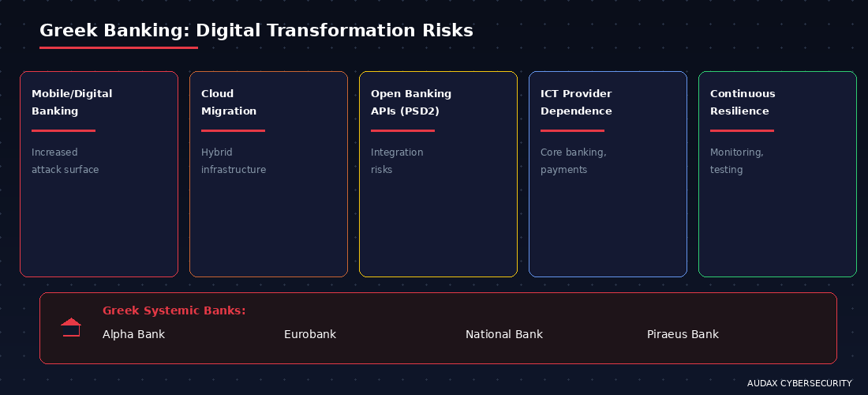Click the red divider under Cloud Migration
868x395 pixels.
(x=233, y=130)
